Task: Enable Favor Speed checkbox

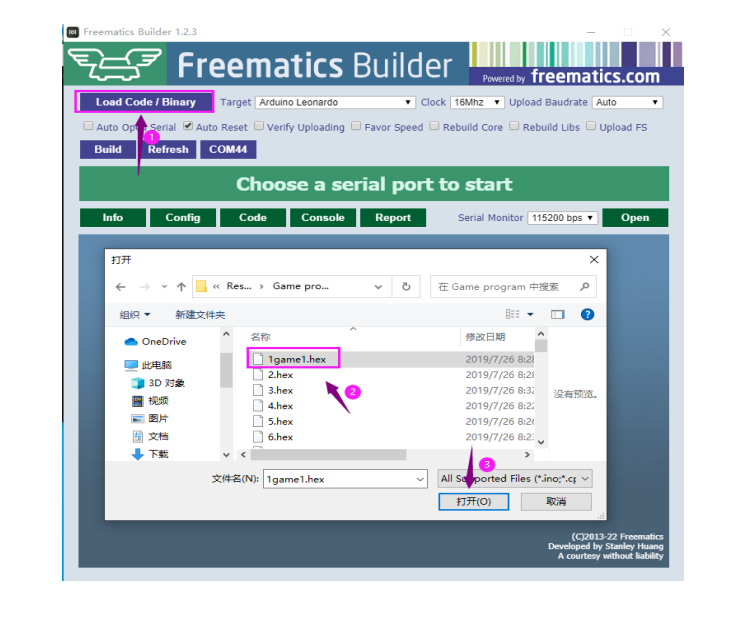Action: point(356,126)
